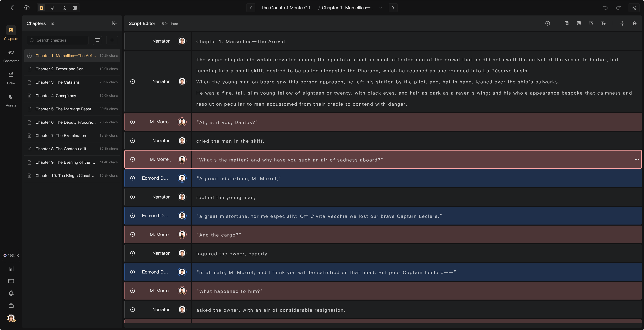Open the text size formatting tool

pyautogui.click(x=603, y=23)
